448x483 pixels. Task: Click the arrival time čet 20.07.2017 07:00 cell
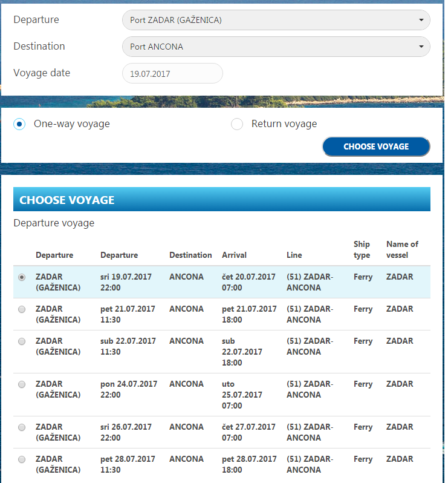pyautogui.click(x=249, y=282)
